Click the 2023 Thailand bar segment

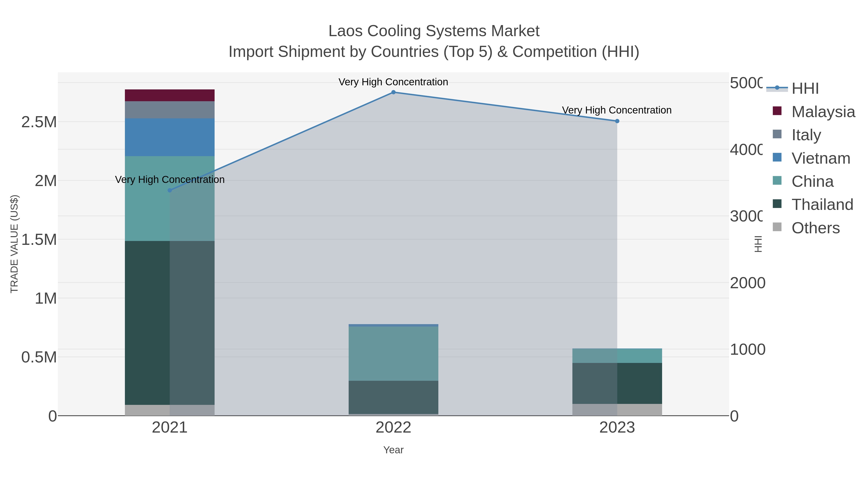pyautogui.click(x=617, y=383)
